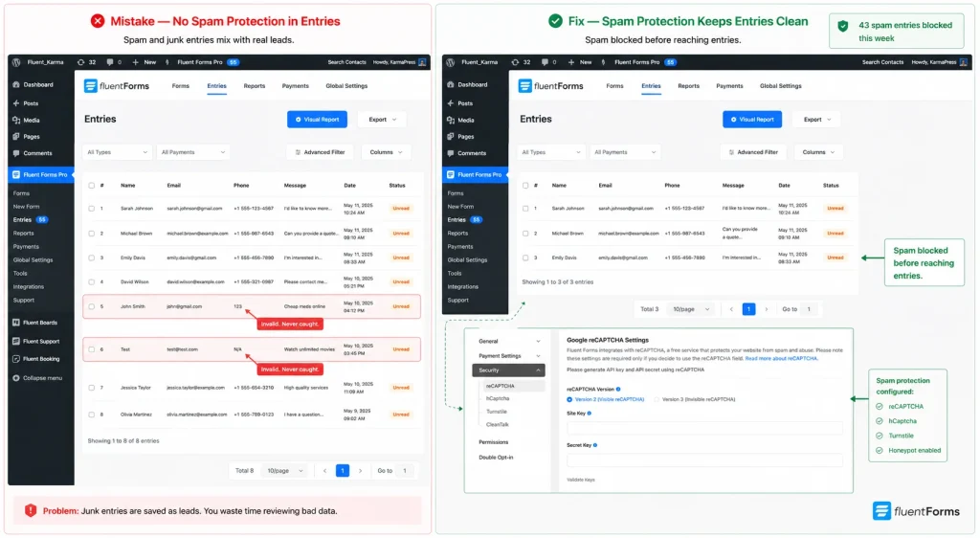Go to next page arrow in Mistake panel

tap(360, 471)
